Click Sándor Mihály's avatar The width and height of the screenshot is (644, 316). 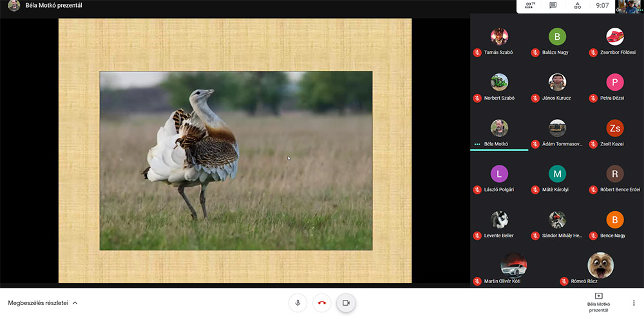tap(557, 219)
